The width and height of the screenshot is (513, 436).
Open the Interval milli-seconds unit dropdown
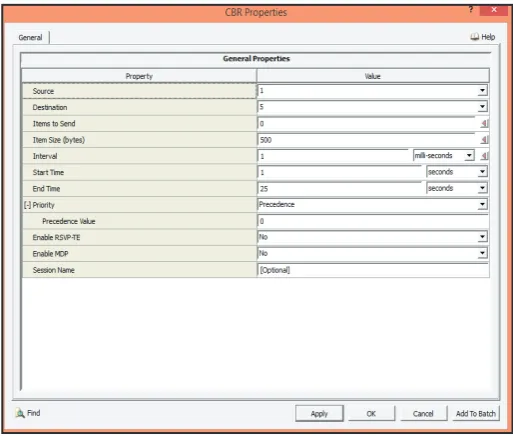(469, 156)
